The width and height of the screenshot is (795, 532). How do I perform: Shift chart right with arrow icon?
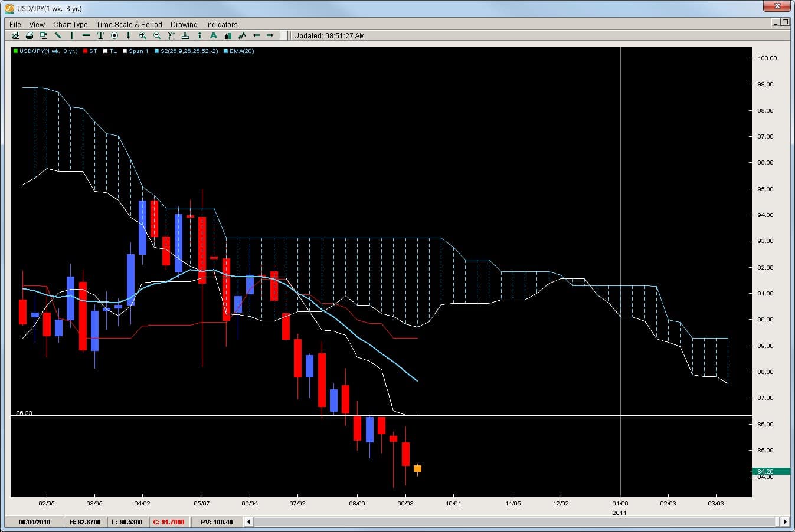(x=270, y=35)
